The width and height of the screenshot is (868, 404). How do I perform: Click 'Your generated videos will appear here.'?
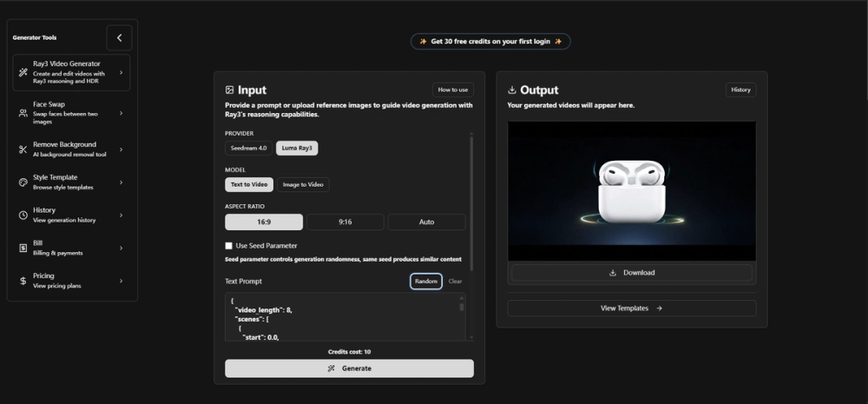(571, 105)
